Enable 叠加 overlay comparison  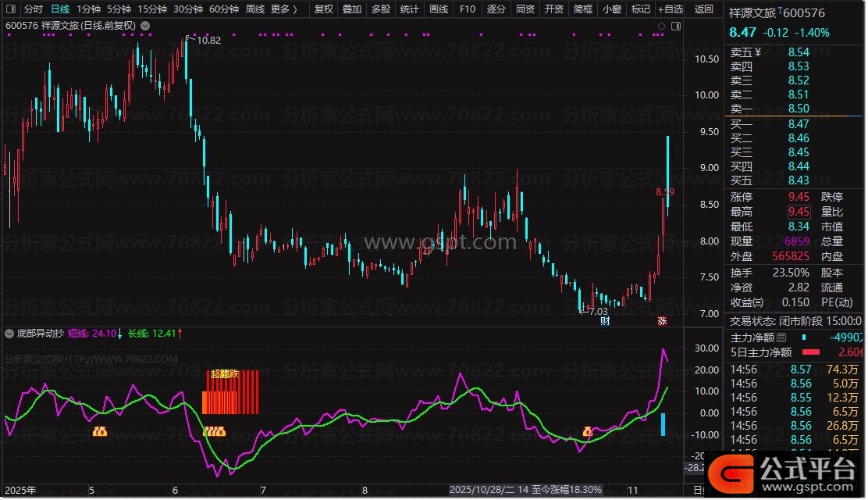pos(352,9)
